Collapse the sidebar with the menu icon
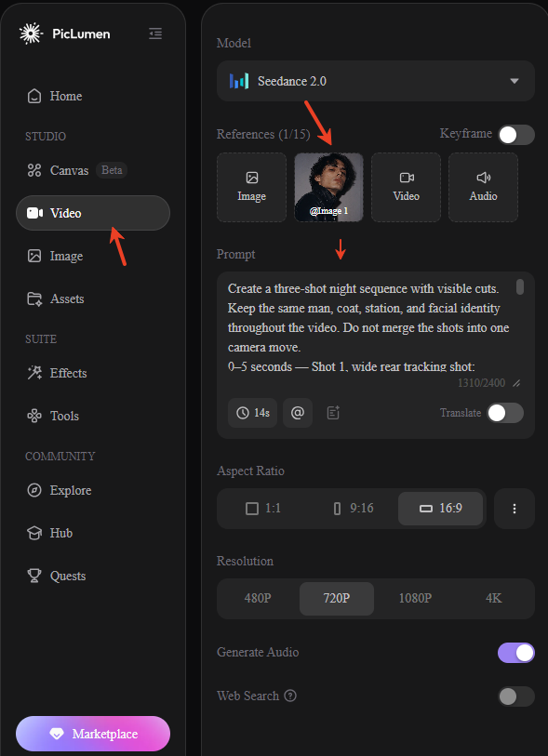548x756 pixels. [x=155, y=33]
